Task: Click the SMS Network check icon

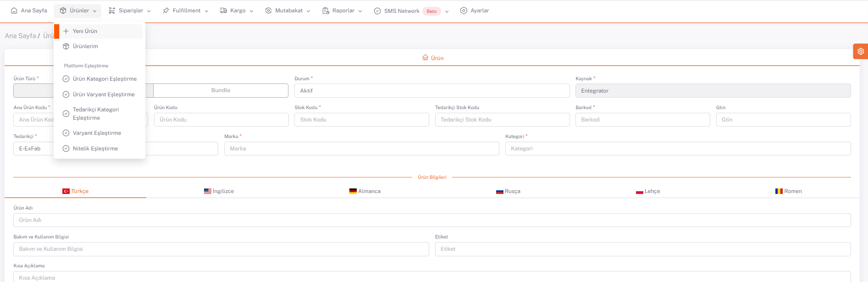Action: point(377,11)
